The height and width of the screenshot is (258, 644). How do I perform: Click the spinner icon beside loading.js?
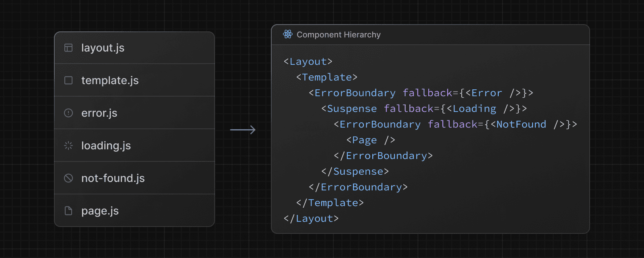tap(68, 146)
